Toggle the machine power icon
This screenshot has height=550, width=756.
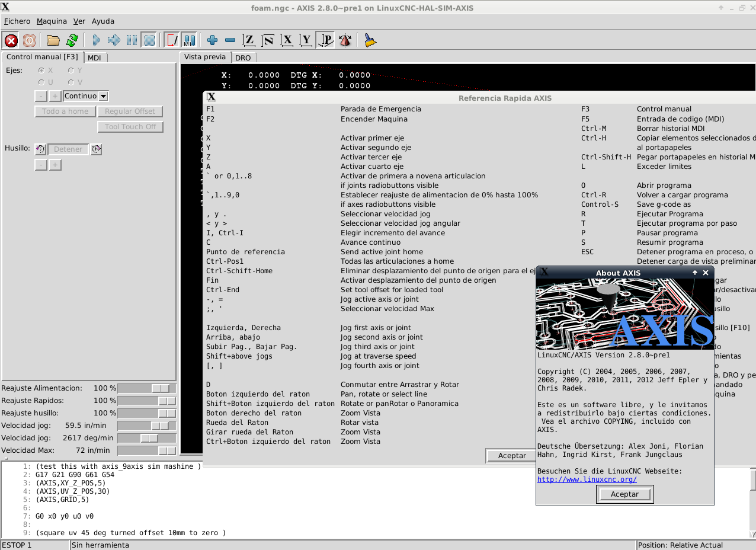(29, 40)
